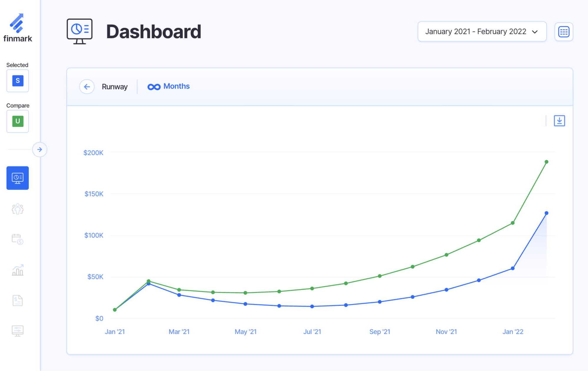Open the monitor sliders sidebar icon
This screenshot has width=588, height=371.
coord(18,331)
